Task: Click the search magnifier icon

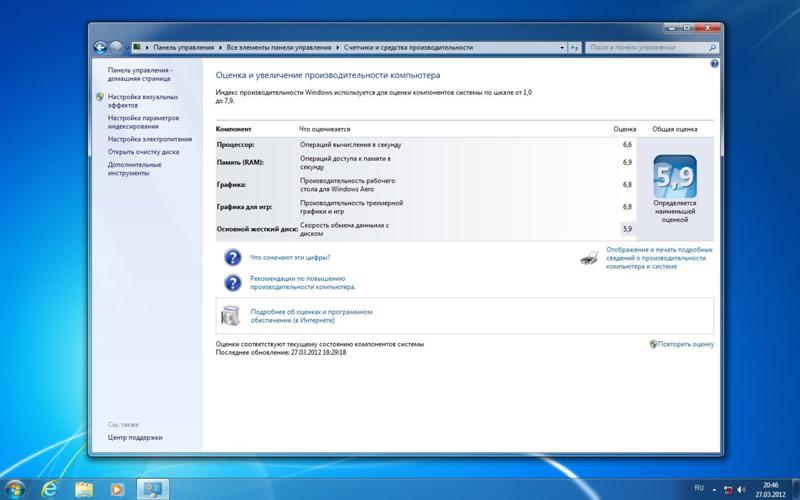Action: [713, 47]
